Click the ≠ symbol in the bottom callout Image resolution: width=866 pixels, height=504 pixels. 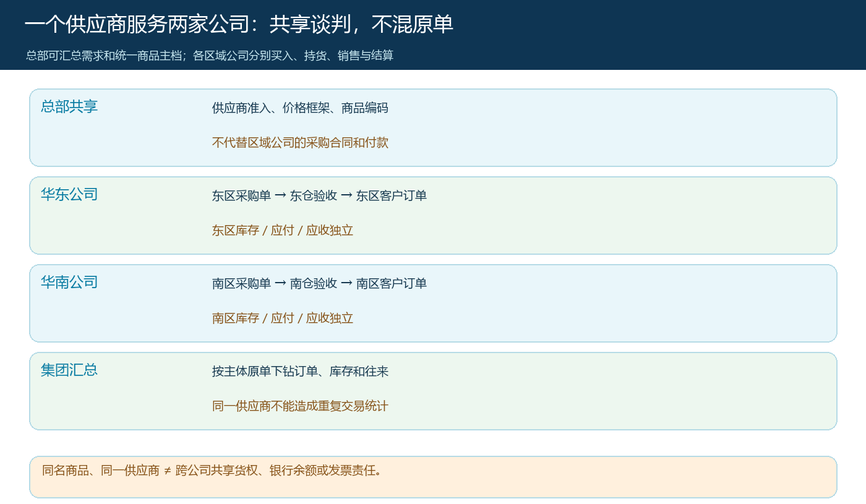coord(168,471)
